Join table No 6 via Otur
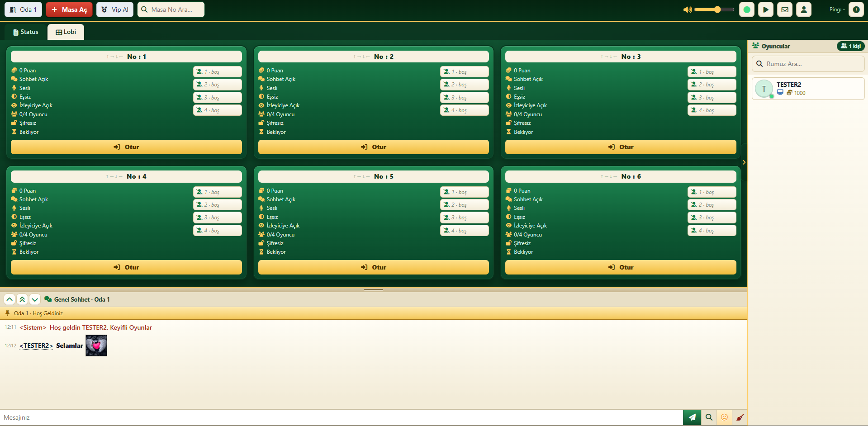 click(621, 267)
